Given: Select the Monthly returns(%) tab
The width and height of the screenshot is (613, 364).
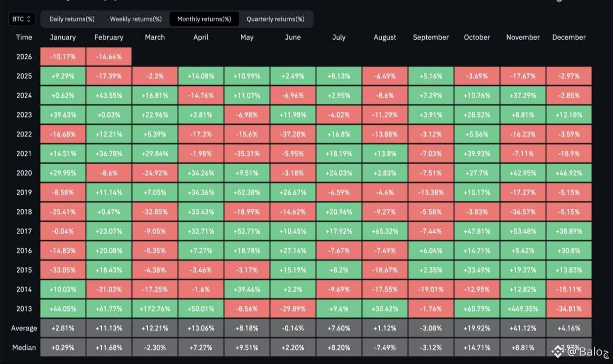Looking at the screenshot, I should (x=204, y=19).
